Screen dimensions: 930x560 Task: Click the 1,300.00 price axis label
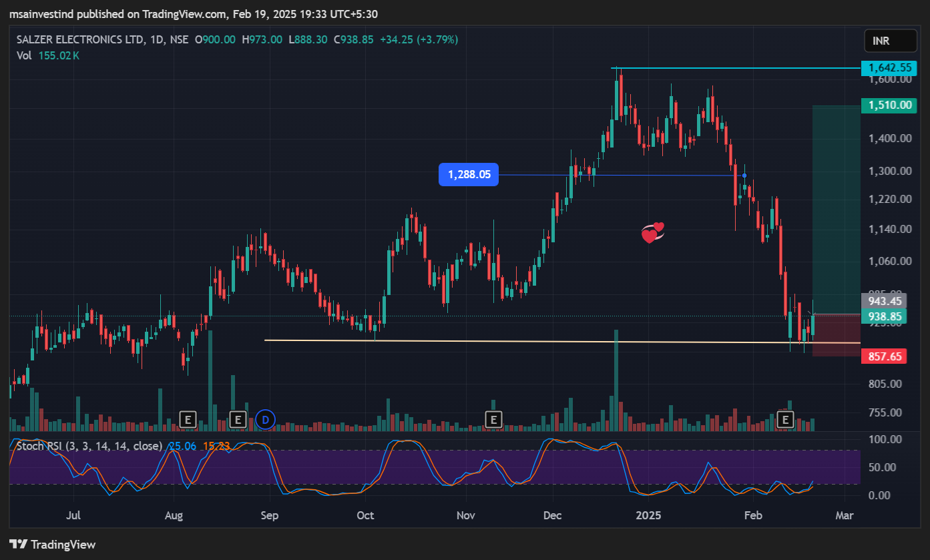[x=891, y=171]
